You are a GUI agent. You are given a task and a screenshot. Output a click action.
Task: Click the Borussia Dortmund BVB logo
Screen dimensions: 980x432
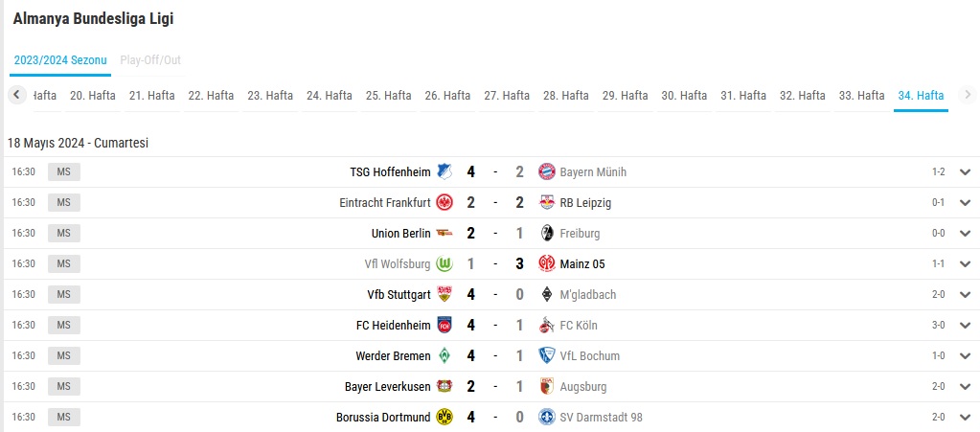coord(444,417)
